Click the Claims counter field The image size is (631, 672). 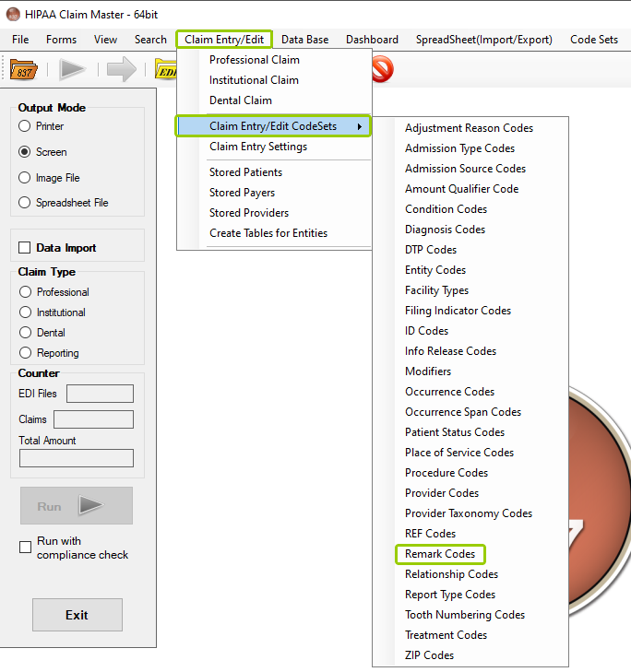[93, 419]
